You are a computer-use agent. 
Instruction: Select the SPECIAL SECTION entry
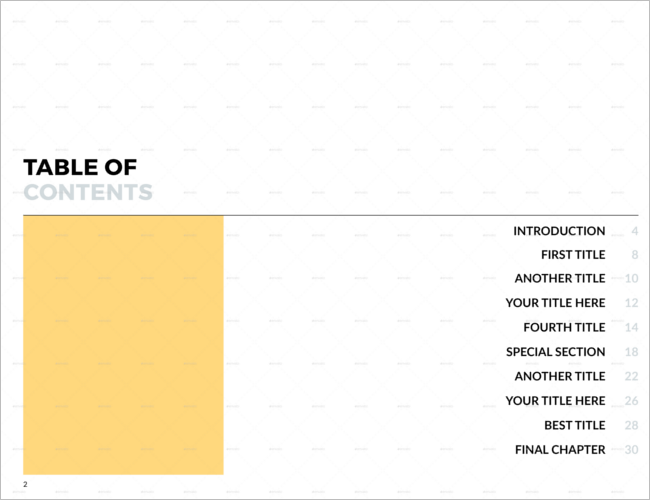click(555, 352)
